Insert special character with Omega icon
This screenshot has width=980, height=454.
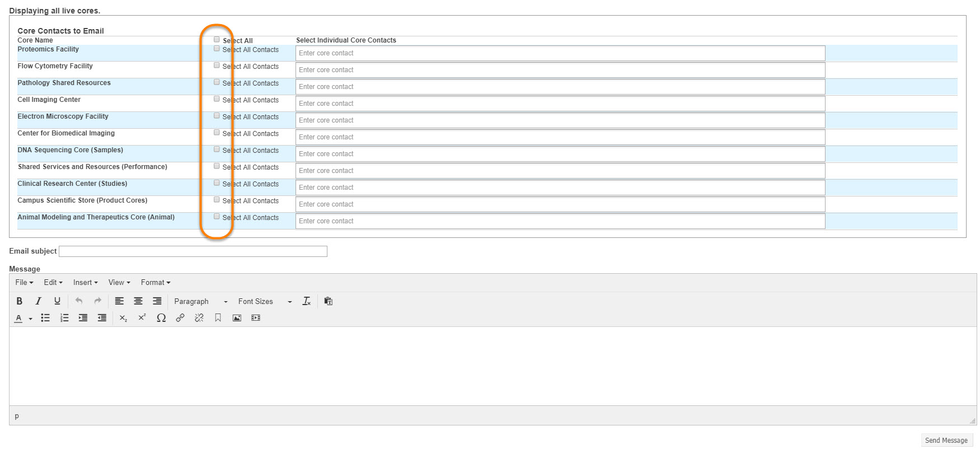pyautogui.click(x=161, y=318)
